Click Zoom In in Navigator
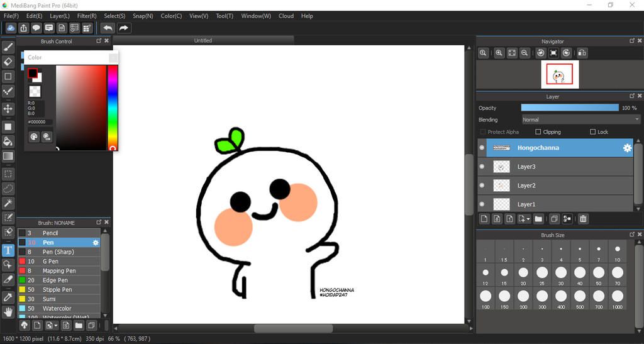644x344 pixels. pyautogui.click(x=499, y=53)
